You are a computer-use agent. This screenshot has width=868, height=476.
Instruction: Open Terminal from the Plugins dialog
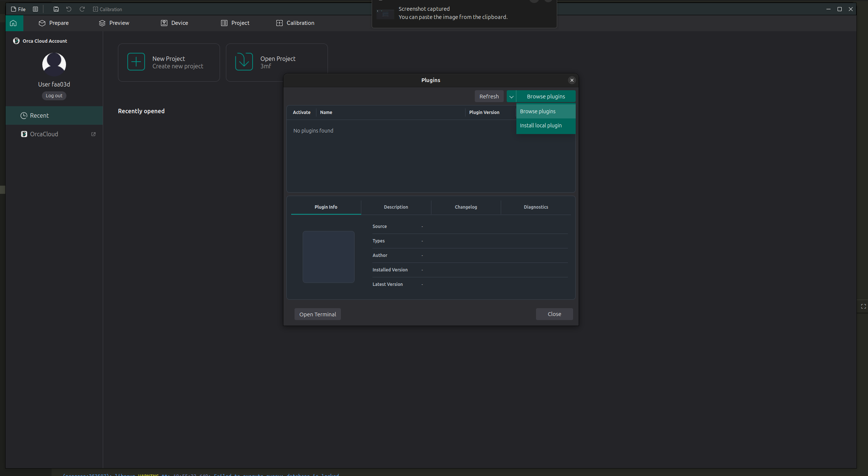pos(318,314)
